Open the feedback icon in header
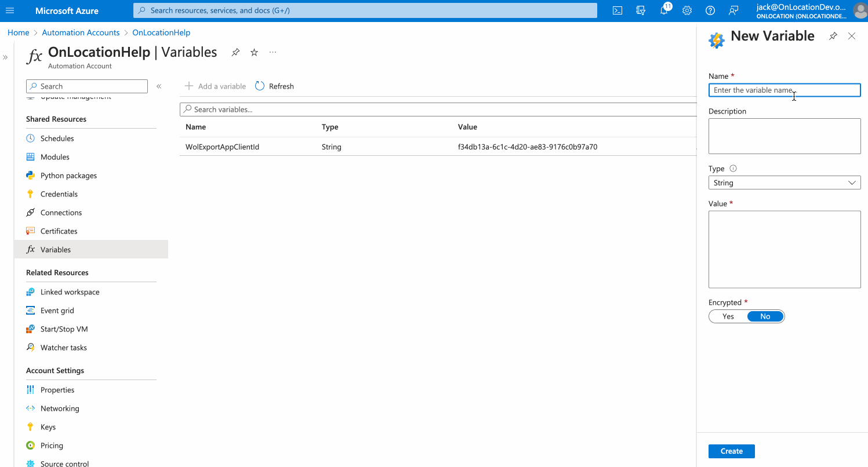Image resolution: width=868 pixels, height=467 pixels. (x=733, y=10)
